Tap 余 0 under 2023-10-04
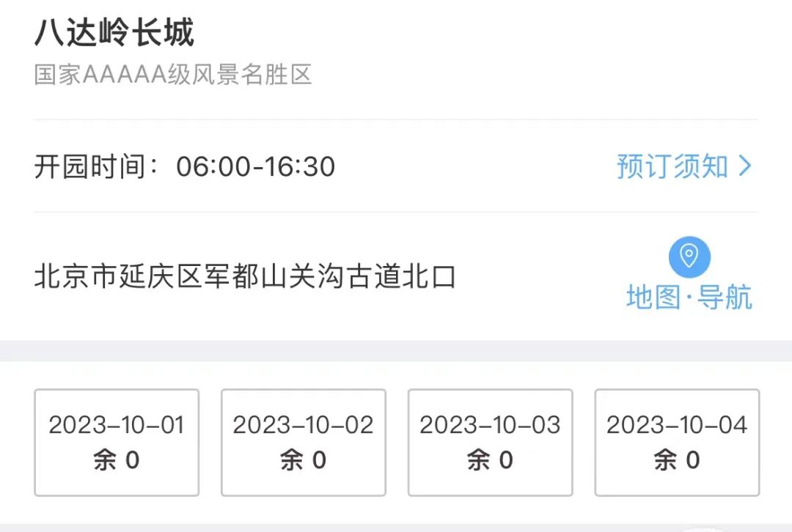The height and width of the screenshot is (532, 792). point(676,461)
